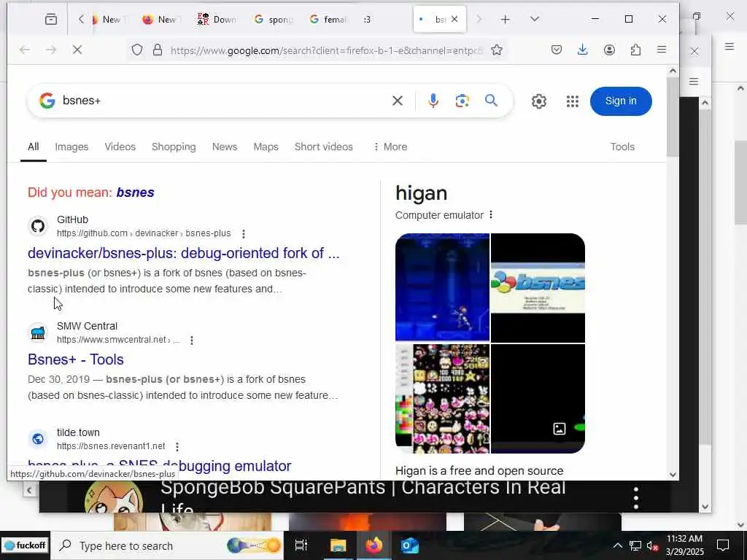The width and height of the screenshot is (747, 560).
Task: Click the Start button labeled fuckoff
Action: [26, 545]
